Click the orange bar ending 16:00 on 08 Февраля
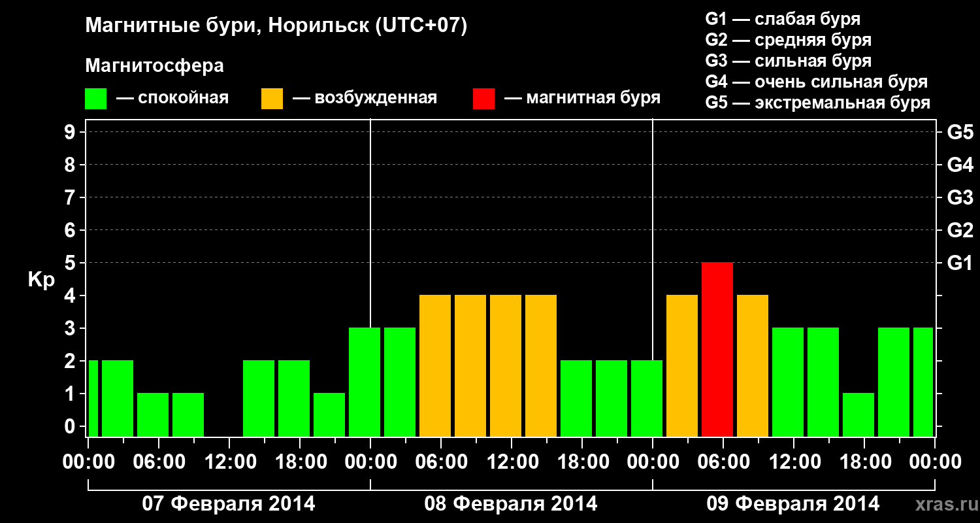This screenshot has height=523, width=980. click(541, 366)
